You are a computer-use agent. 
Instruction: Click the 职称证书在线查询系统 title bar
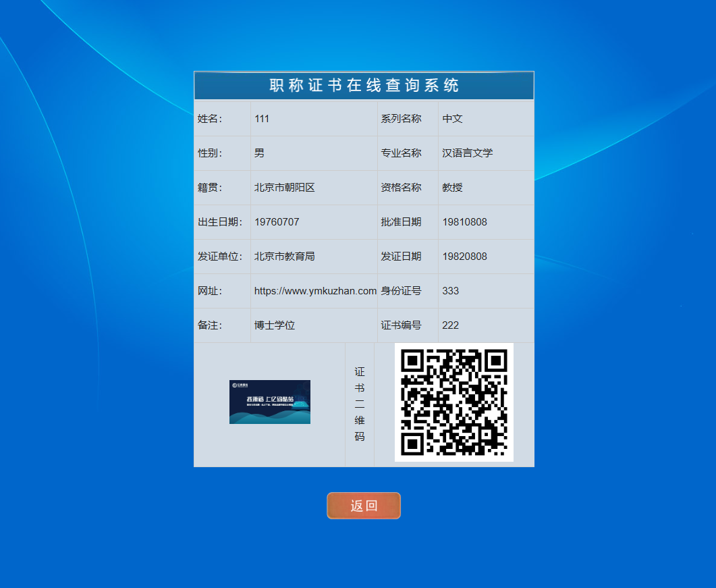363,85
